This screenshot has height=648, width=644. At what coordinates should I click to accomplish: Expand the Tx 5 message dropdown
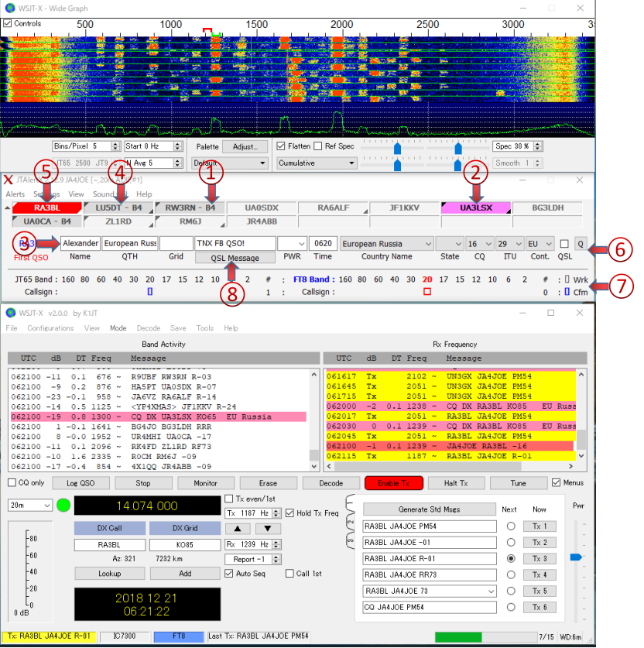pyautogui.click(x=491, y=591)
